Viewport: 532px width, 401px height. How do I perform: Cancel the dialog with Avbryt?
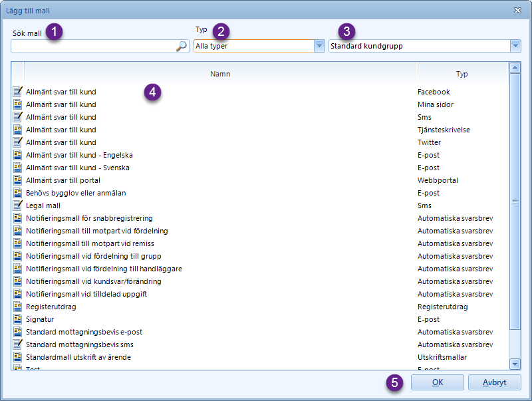(x=494, y=382)
